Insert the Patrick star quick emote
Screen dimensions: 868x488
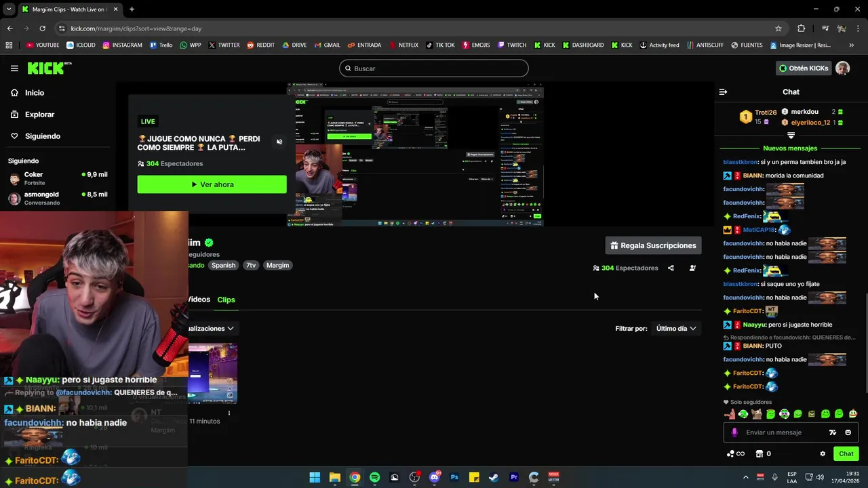[730, 414]
